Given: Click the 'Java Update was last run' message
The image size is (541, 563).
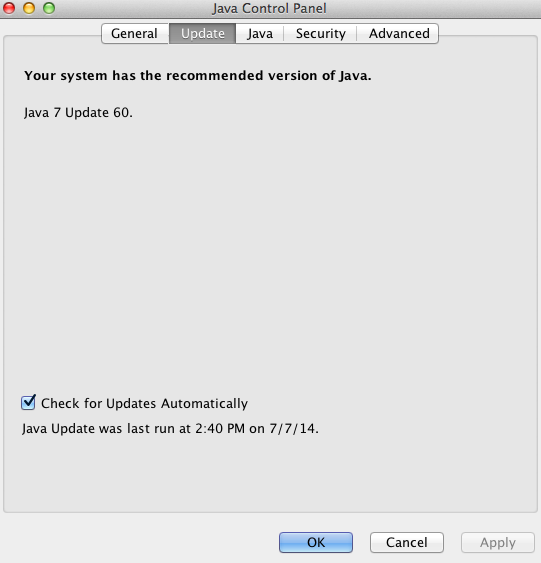Looking at the screenshot, I should 170,428.
